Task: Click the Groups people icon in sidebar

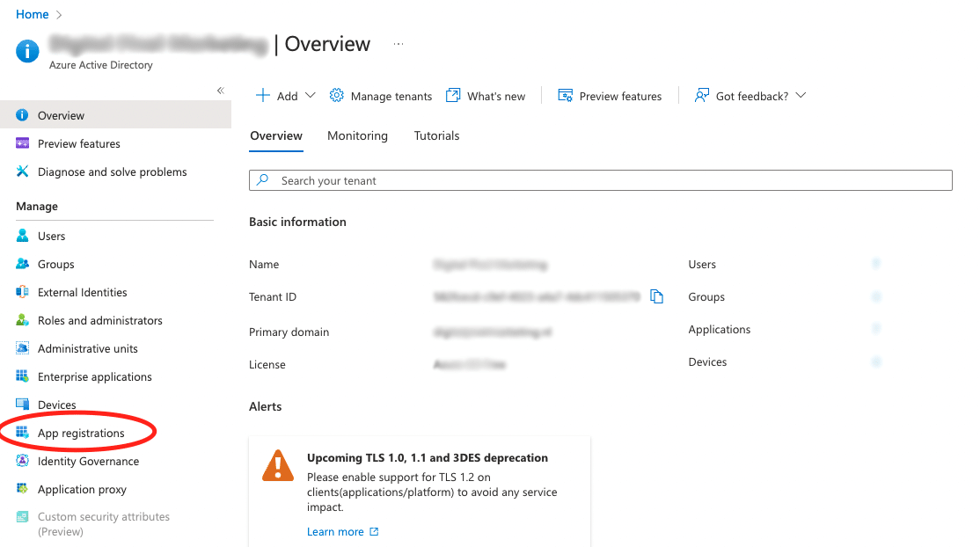Action: (x=22, y=264)
